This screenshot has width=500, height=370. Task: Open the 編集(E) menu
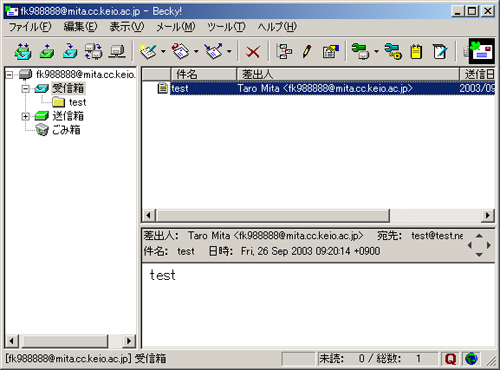[x=80, y=27]
